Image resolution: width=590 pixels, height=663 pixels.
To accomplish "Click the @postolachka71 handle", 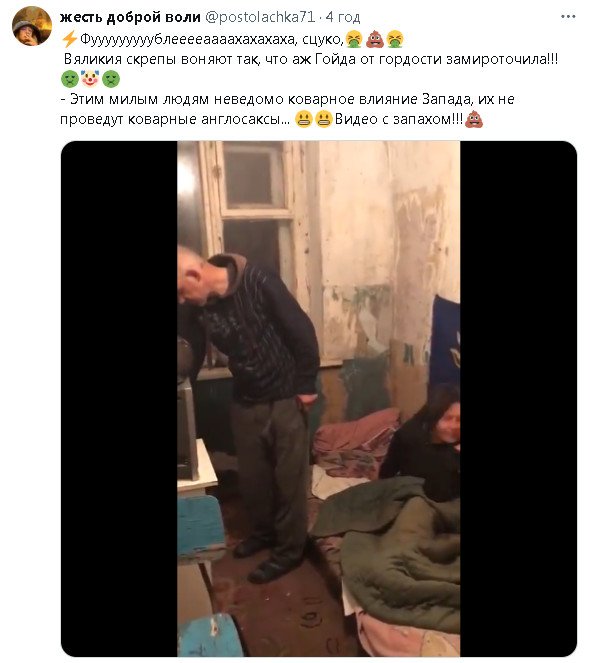I will (x=260, y=17).
